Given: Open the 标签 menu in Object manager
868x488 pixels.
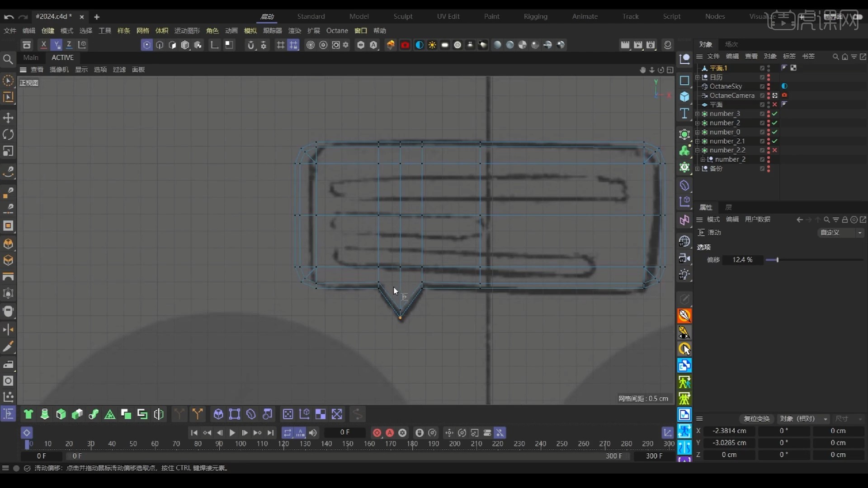Looking at the screenshot, I should [789, 56].
